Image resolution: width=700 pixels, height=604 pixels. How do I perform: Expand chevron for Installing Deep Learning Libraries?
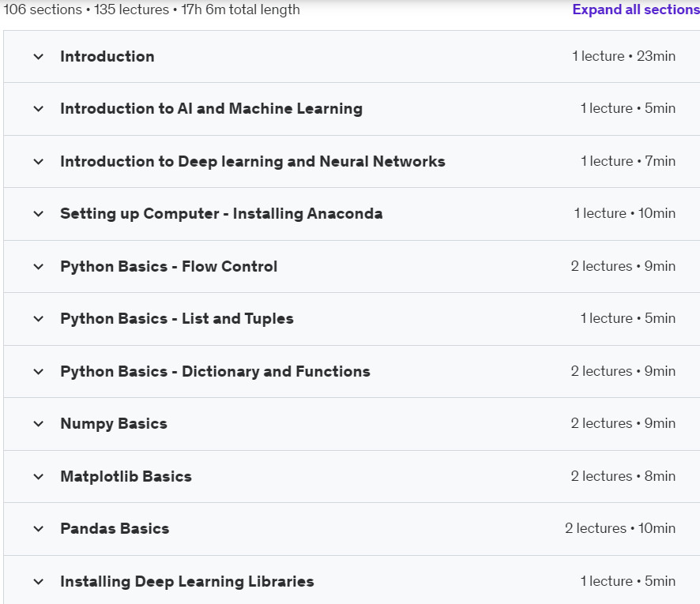pyautogui.click(x=39, y=582)
